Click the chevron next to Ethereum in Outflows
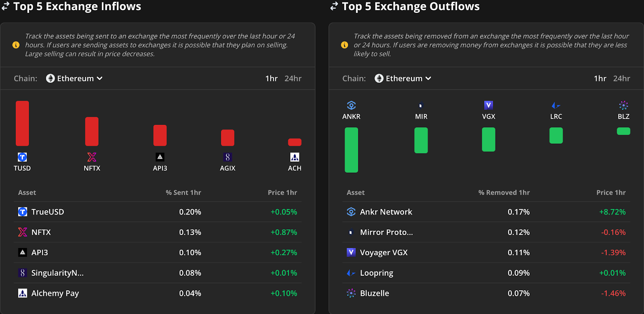 point(428,78)
